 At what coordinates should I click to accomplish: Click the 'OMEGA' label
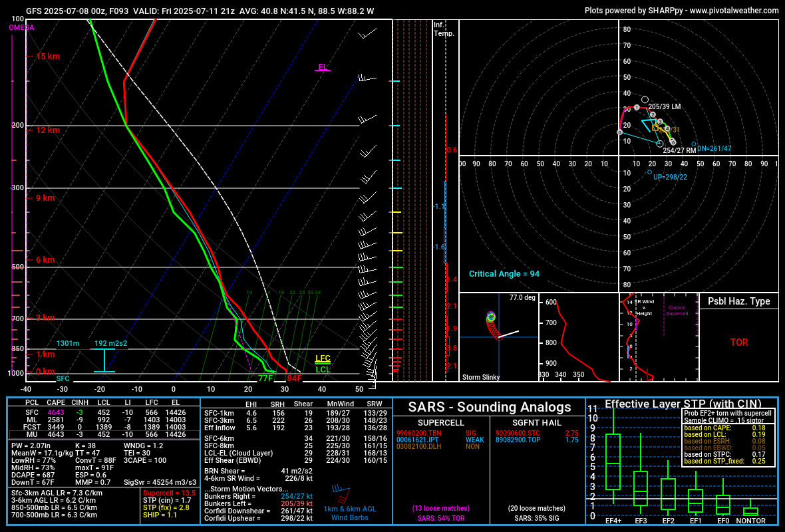(21, 27)
